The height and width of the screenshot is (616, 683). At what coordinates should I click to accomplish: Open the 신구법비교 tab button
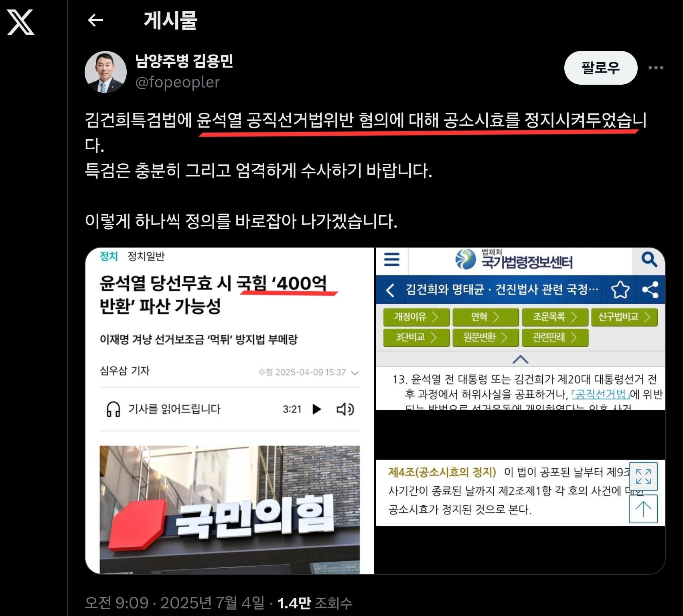pyautogui.click(x=624, y=317)
